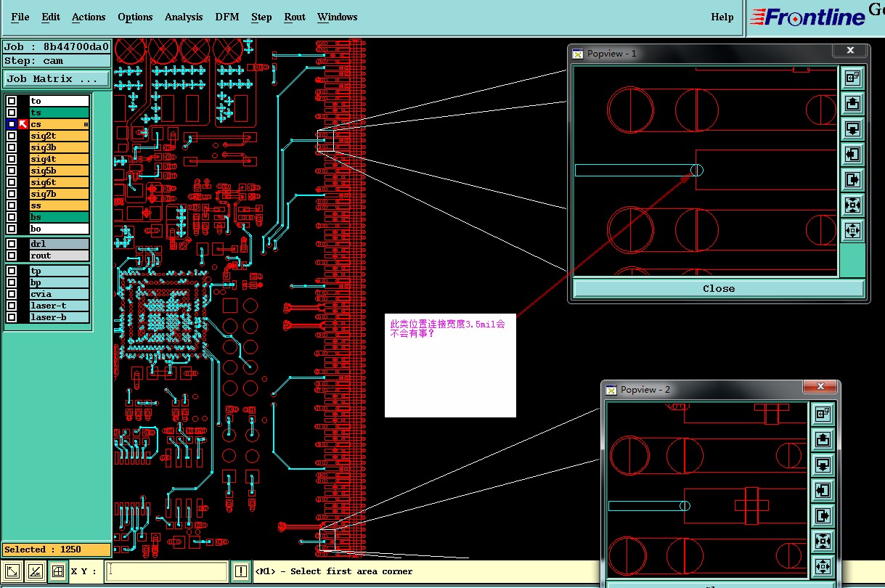The width and height of the screenshot is (885, 588).
Task: Click diagonal arrow coordinate icon at bottom-left
Action: (x=12, y=571)
